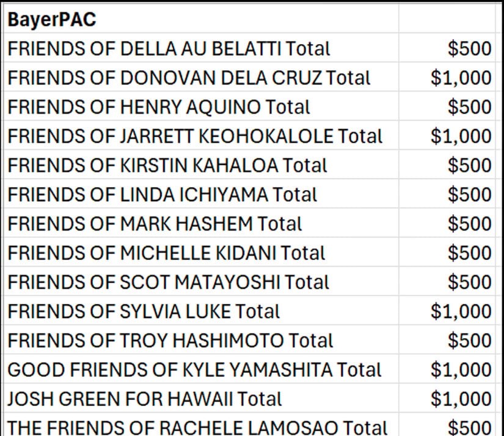Click the empty cell right of BayerPAC

click(447, 20)
